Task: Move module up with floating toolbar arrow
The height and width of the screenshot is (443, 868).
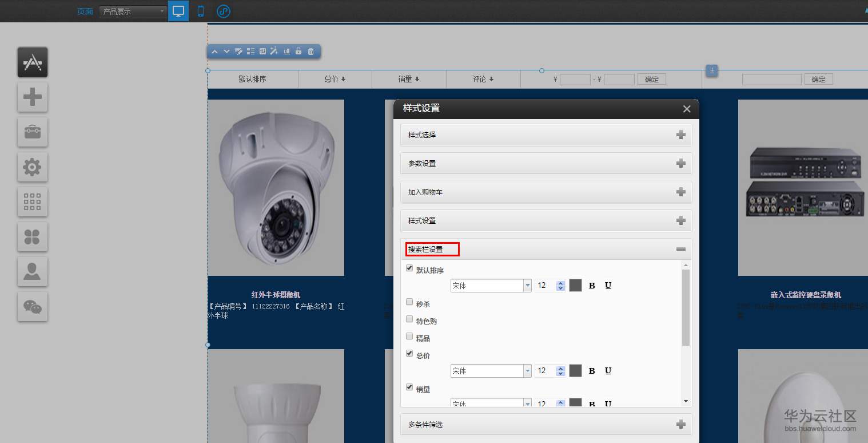Action: [214, 52]
